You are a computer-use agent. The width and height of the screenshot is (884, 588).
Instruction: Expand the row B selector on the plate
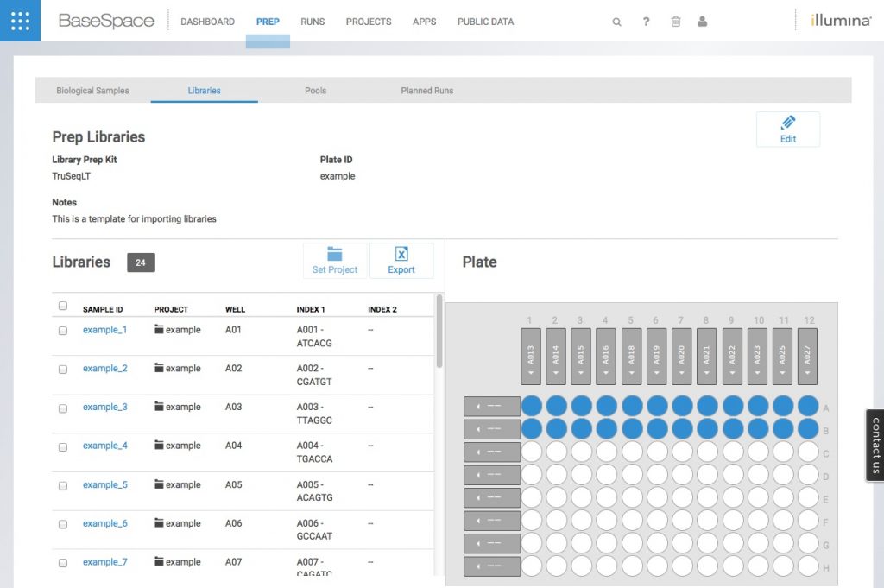(490, 429)
